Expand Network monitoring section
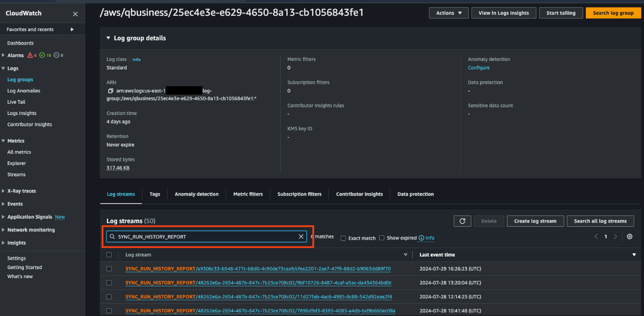 (x=4, y=230)
